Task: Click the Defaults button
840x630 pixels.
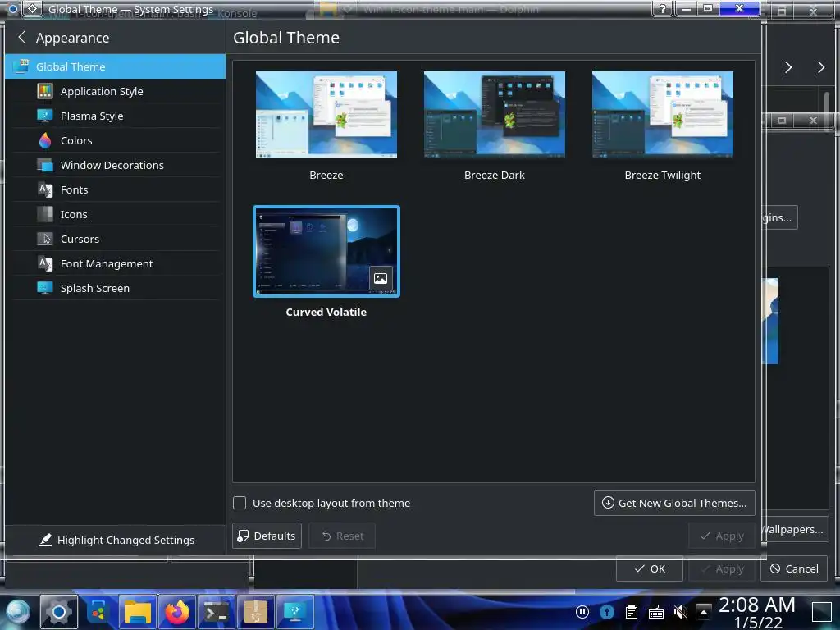Action: 267,536
